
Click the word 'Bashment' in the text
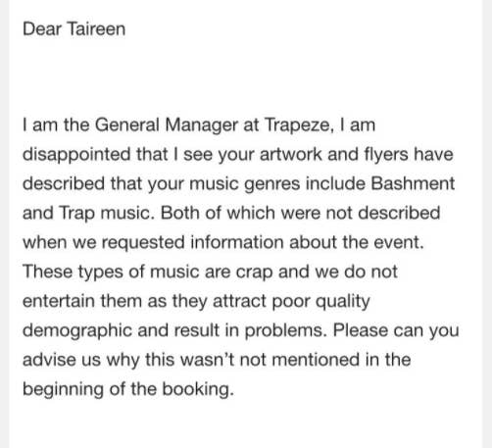413,183
